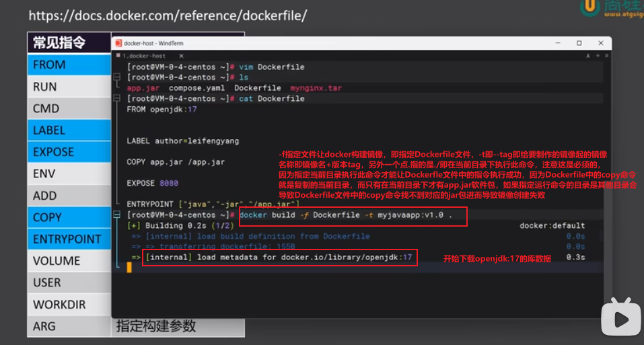Click the 'LABEL author=leifengyang' line

(183, 141)
